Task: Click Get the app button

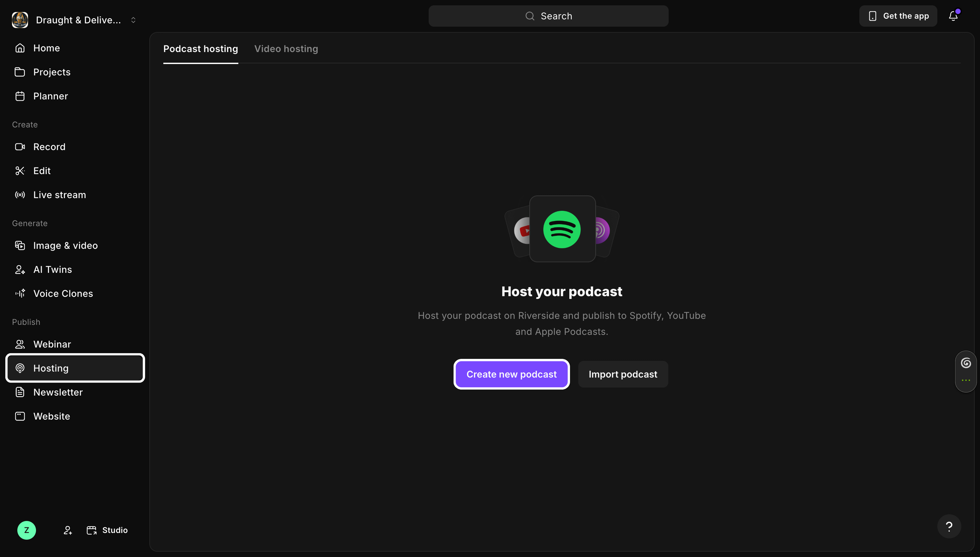Action: coord(898,16)
